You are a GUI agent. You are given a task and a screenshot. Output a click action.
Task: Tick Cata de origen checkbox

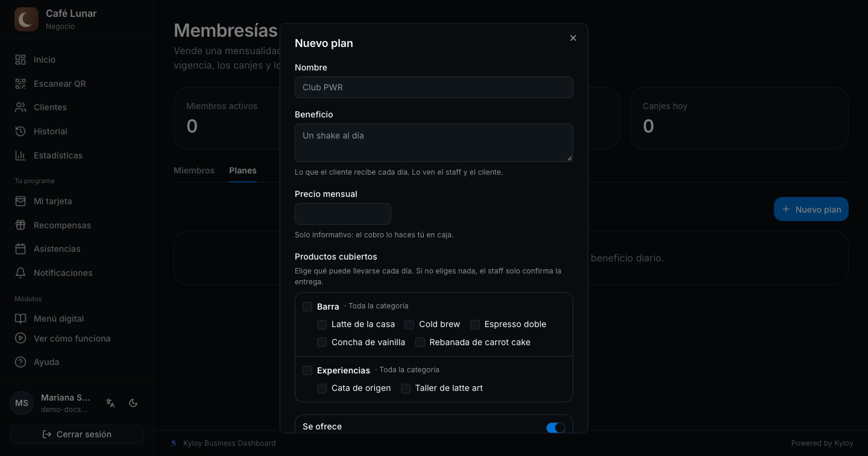pyautogui.click(x=322, y=389)
